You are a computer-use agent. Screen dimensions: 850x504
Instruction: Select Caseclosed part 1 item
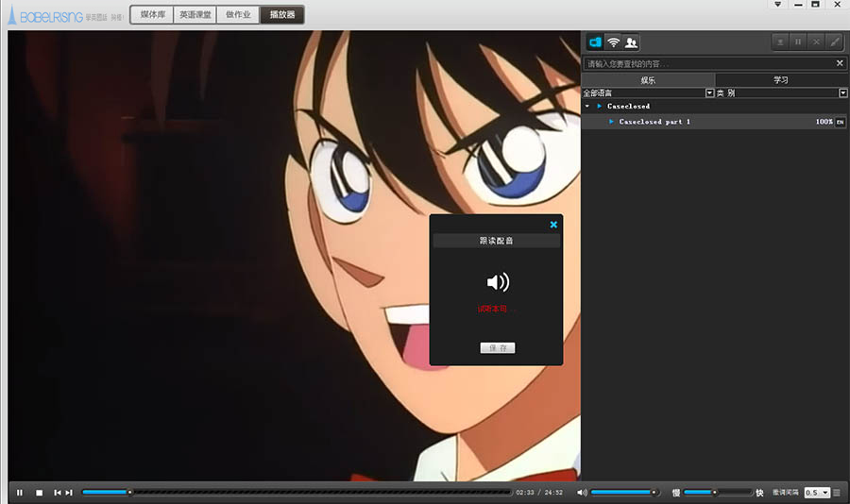[x=654, y=122]
